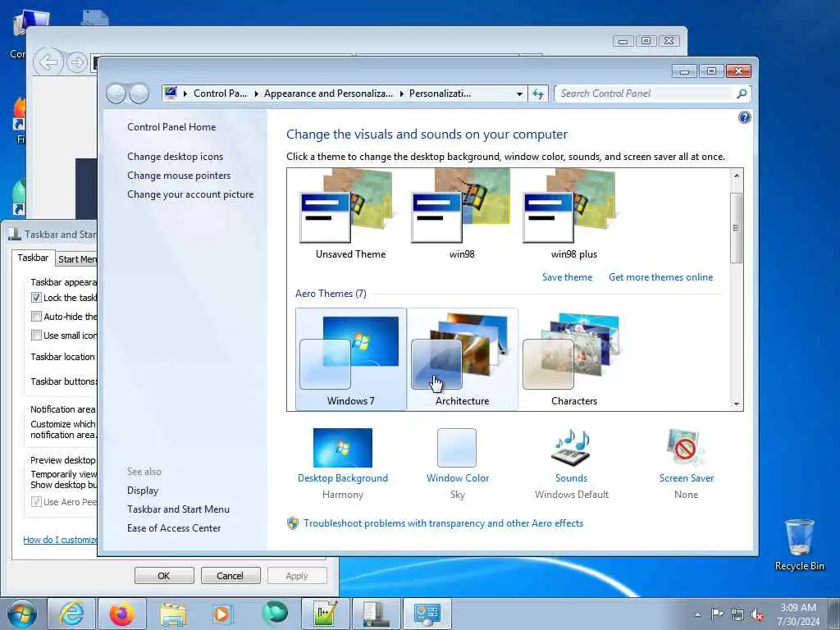Image resolution: width=840 pixels, height=630 pixels.
Task: Open Display under See also
Action: [x=143, y=491]
